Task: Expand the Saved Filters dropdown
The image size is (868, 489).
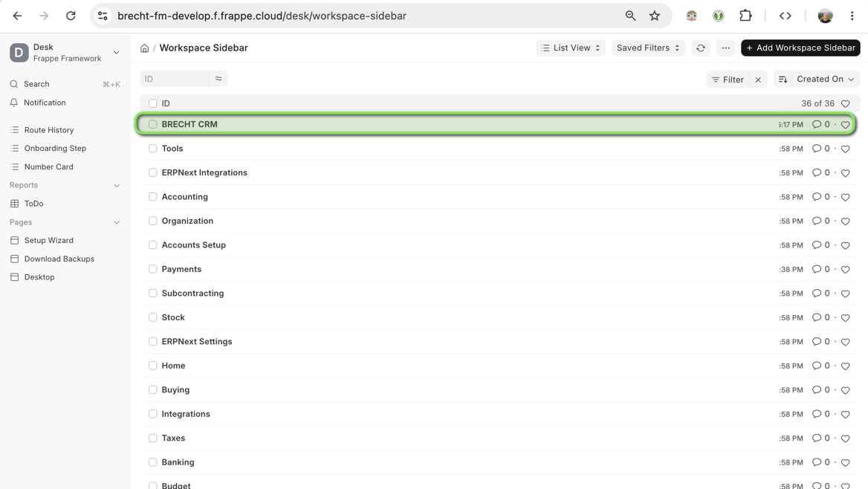Action: 648,48
